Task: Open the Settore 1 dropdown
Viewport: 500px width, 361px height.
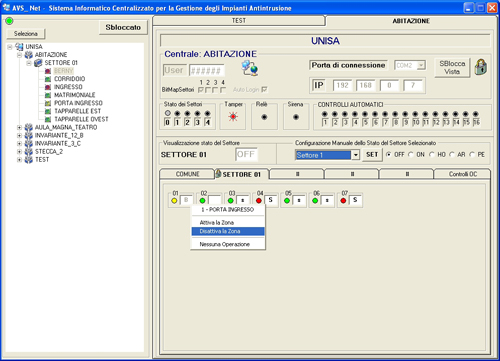Action: pos(356,155)
